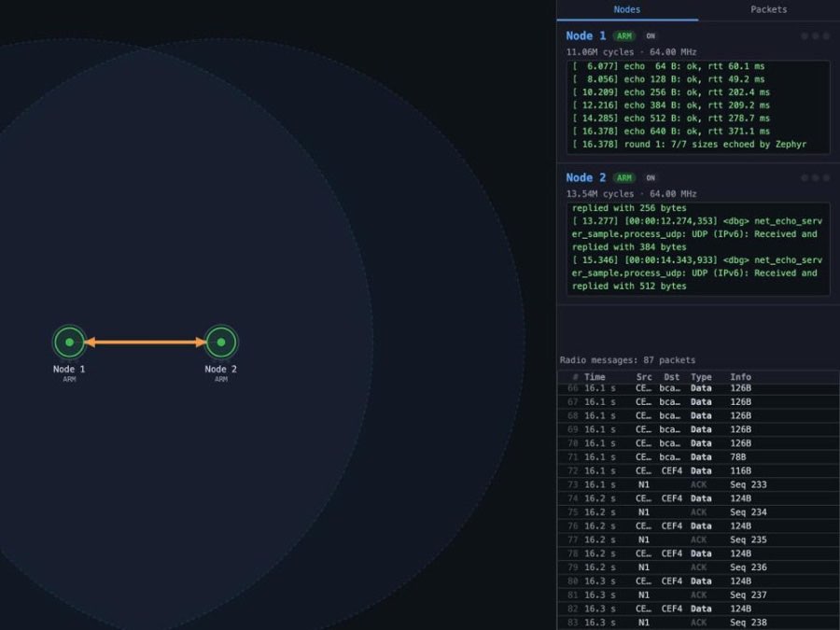
Task: Click log line "echo 64 B: ok, rtt 60.1 ms"
Action: tap(668, 66)
